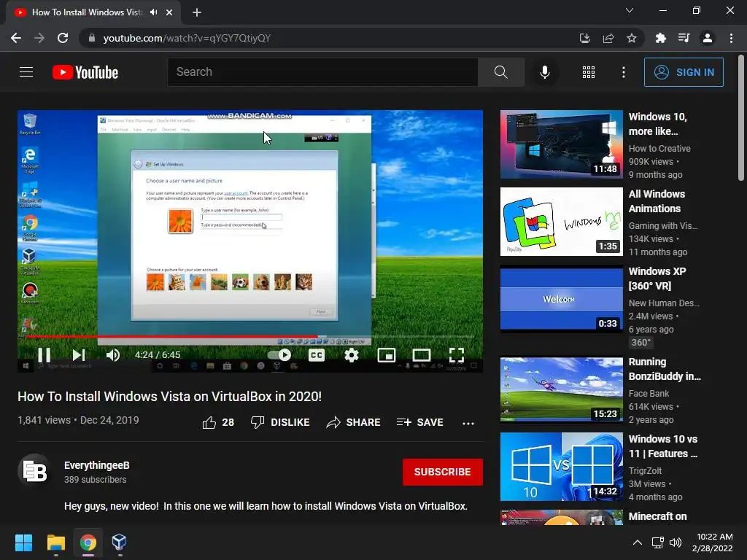Viewport: 747px width, 560px height.
Task: Subscribe to the EverythingeeB channel
Action: 443,472
